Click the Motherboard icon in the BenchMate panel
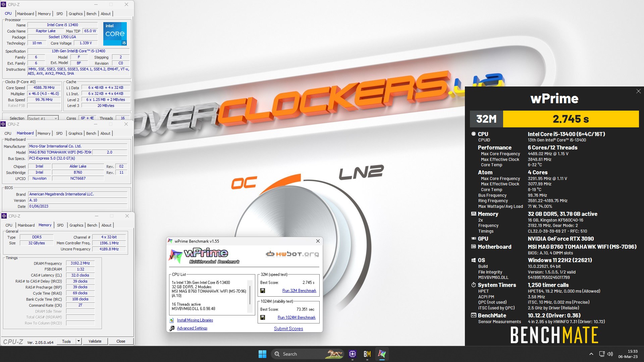 pyautogui.click(x=473, y=247)
